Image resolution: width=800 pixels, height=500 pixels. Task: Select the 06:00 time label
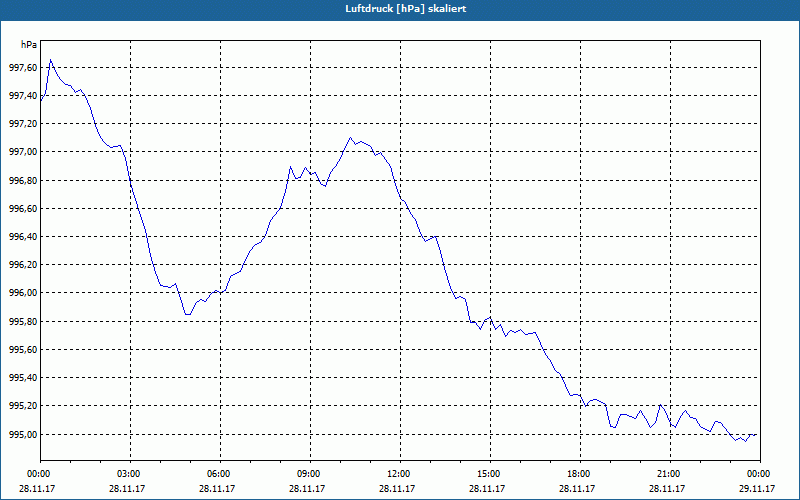point(217,473)
